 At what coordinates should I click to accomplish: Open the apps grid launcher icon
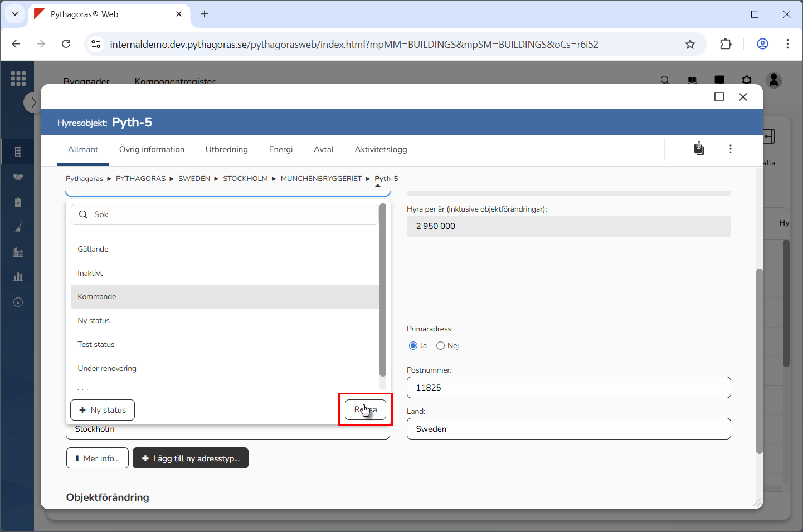pos(18,79)
